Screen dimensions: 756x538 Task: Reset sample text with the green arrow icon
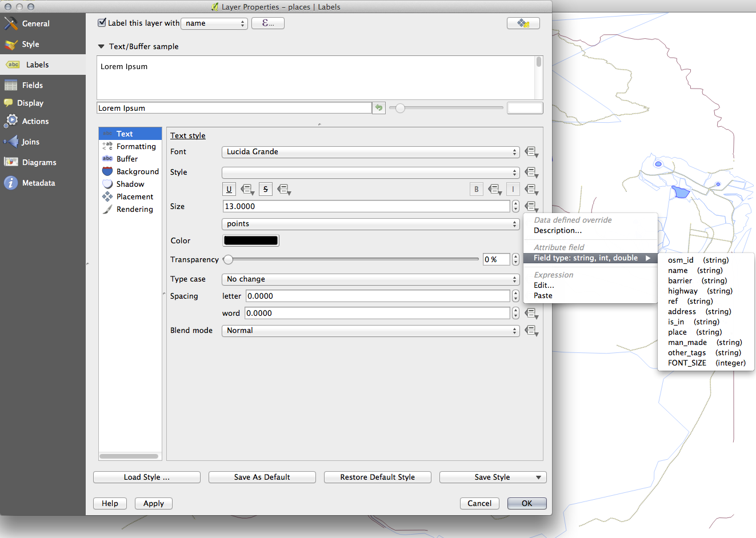tap(378, 108)
